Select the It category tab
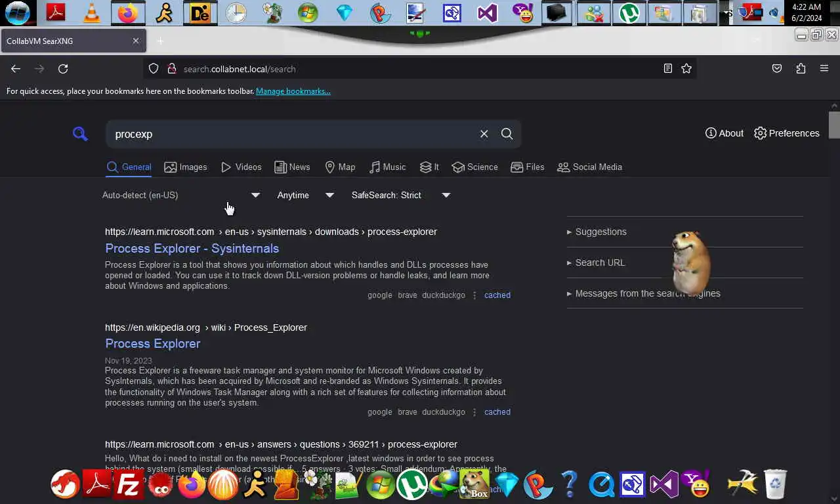The width and height of the screenshot is (840, 504). point(429,167)
